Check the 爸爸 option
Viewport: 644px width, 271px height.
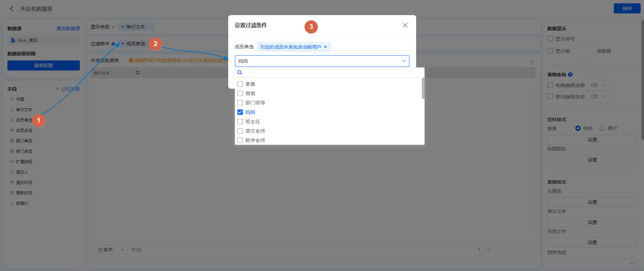(240, 93)
